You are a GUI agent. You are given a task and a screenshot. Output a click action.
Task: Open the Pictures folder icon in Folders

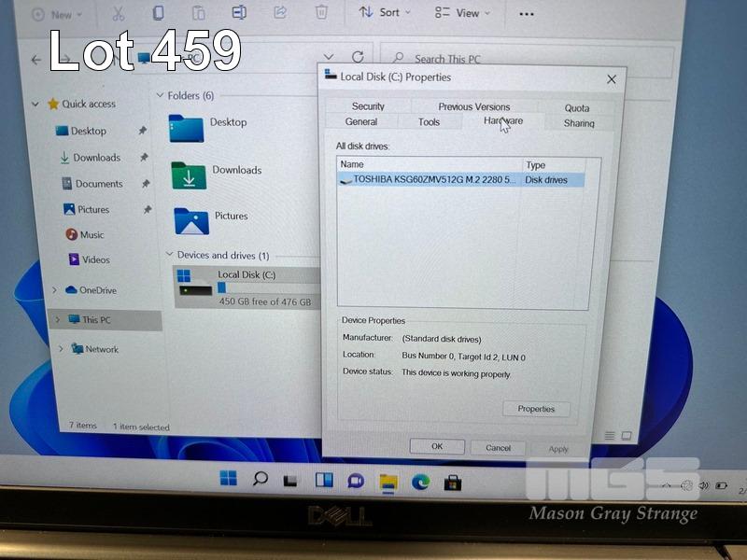tap(190, 221)
